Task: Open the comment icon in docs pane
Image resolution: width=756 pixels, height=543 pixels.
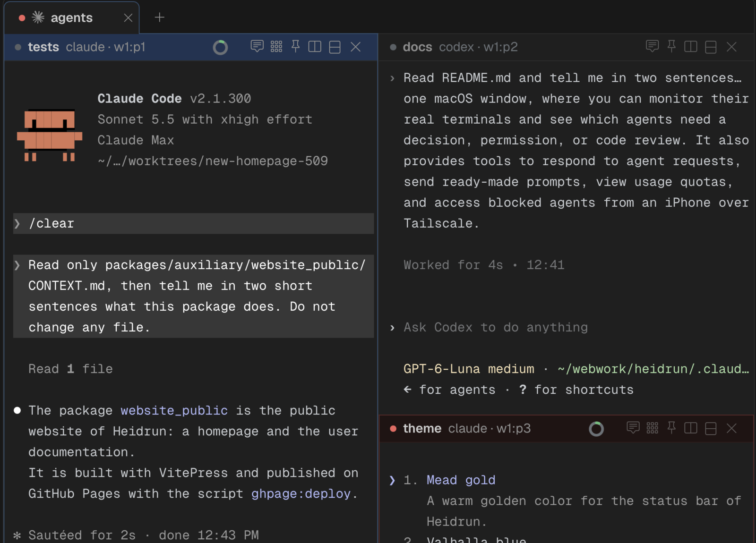Action: [x=652, y=46]
